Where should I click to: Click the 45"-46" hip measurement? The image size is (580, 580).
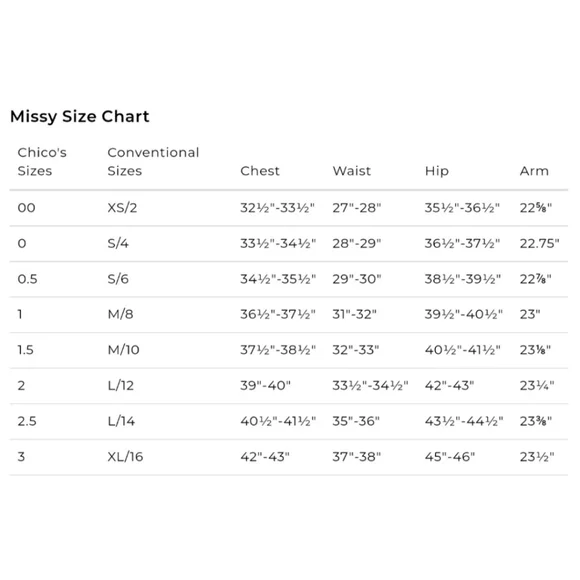(x=449, y=457)
